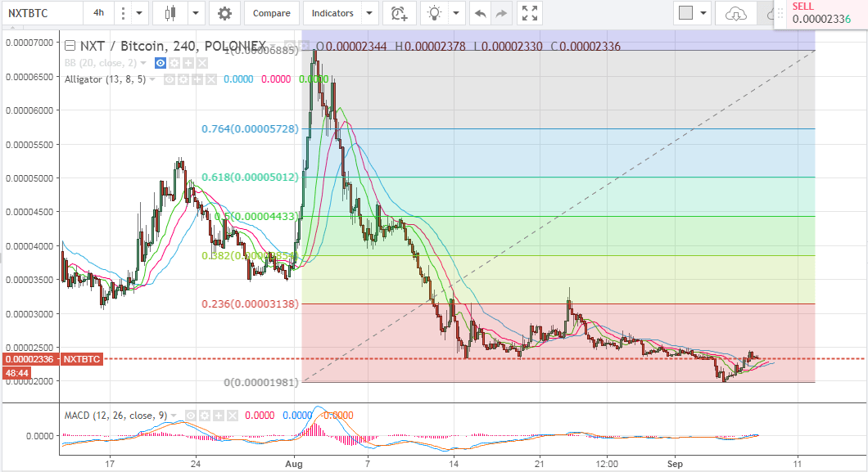Click the closing price value C0.00002336
Image resolution: width=868 pixels, height=472 pixels.
tap(585, 46)
